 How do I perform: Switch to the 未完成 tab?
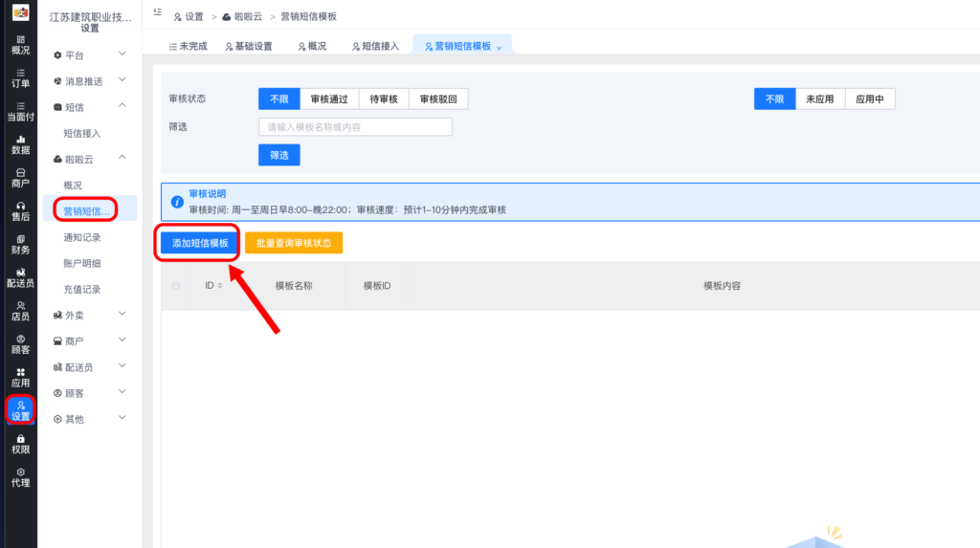[188, 46]
